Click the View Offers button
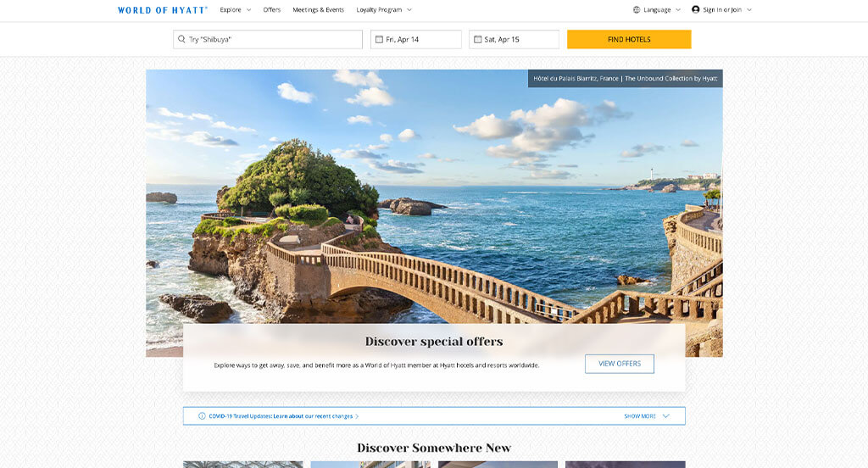This screenshot has width=868, height=468. click(x=620, y=364)
